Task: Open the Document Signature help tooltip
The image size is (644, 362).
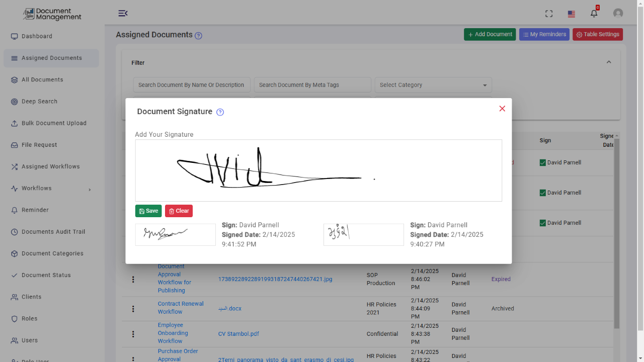Action: coord(220,112)
